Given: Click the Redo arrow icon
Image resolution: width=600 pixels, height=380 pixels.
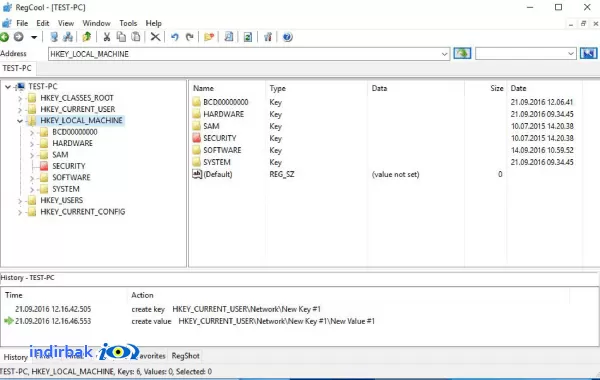Looking at the screenshot, I should coord(189,37).
